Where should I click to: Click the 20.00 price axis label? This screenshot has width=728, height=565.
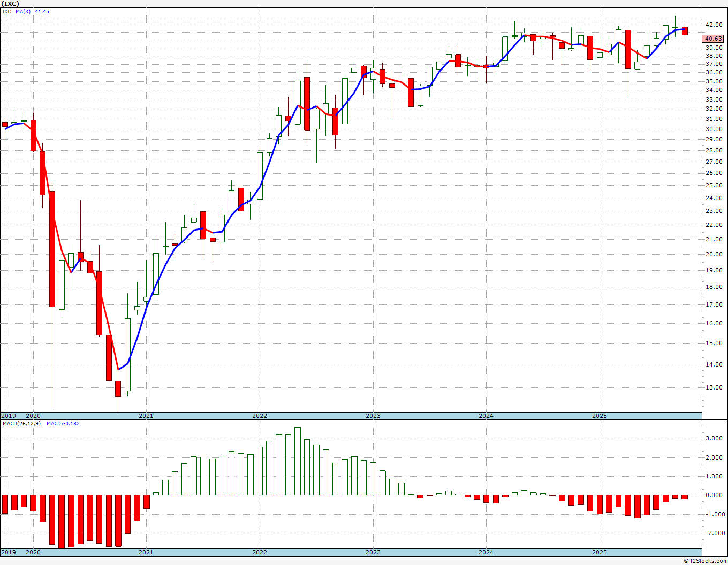tap(714, 254)
